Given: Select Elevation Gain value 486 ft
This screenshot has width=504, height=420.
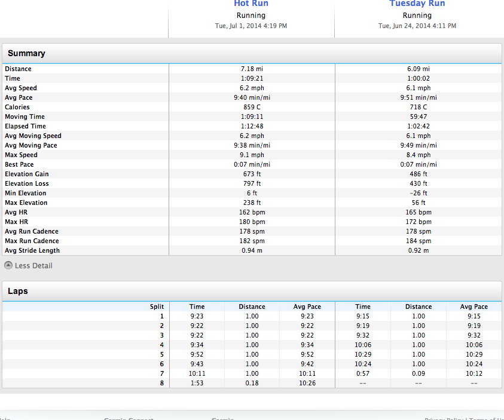Looking at the screenshot, I should tap(418, 174).
